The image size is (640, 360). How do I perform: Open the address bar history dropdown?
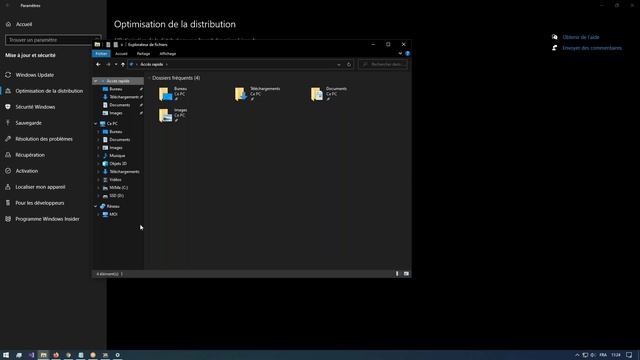(339, 64)
